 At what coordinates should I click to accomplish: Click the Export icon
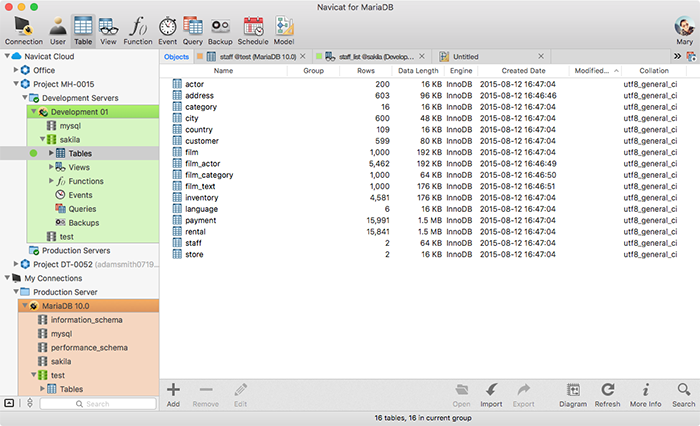pyautogui.click(x=523, y=395)
